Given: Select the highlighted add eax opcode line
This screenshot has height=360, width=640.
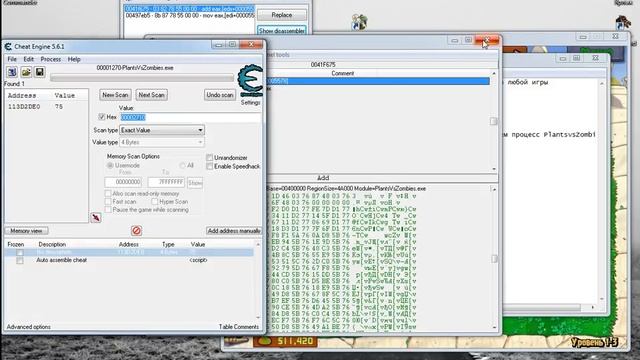Looking at the screenshot, I should [189, 9].
